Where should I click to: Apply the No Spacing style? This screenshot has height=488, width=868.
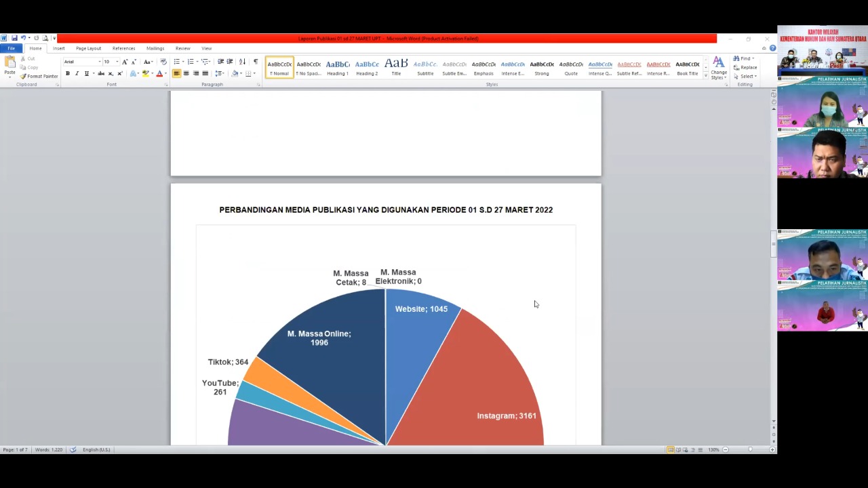point(309,68)
